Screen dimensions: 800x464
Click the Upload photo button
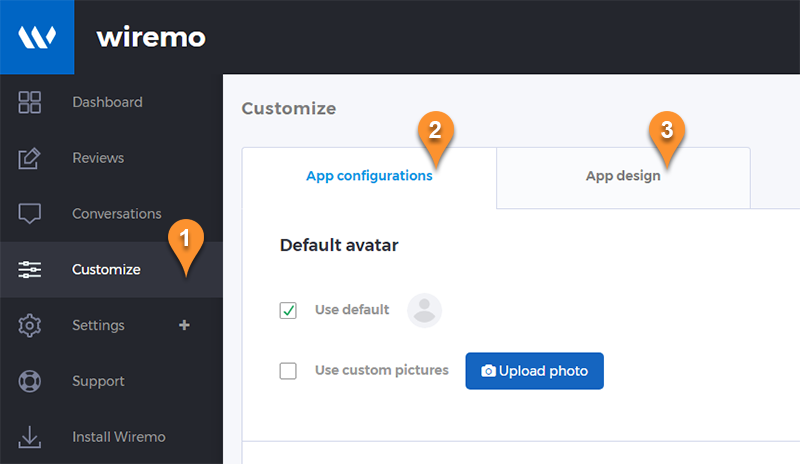tap(534, 371)
